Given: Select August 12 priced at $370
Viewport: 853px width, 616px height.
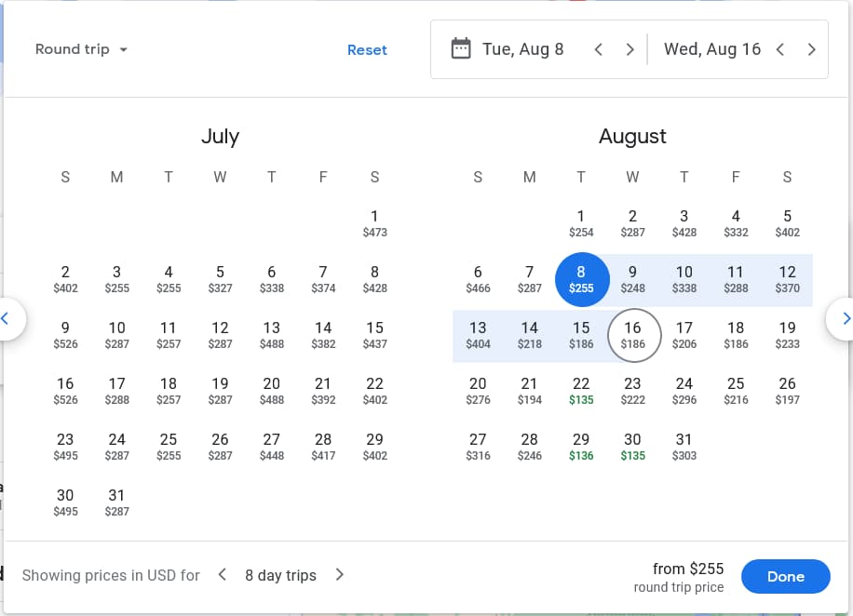Looking at the screenshot, I should pos(787,279).
